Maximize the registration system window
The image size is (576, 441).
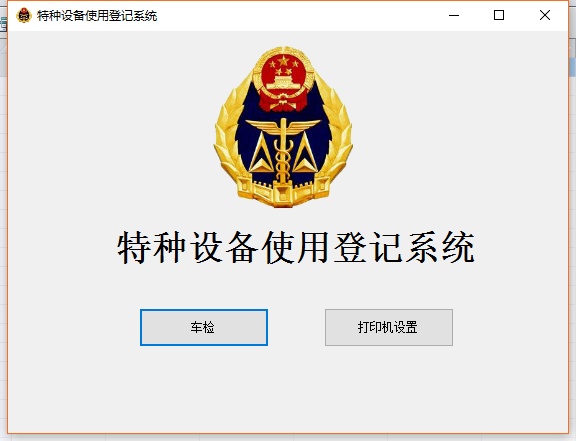(499, 15)
